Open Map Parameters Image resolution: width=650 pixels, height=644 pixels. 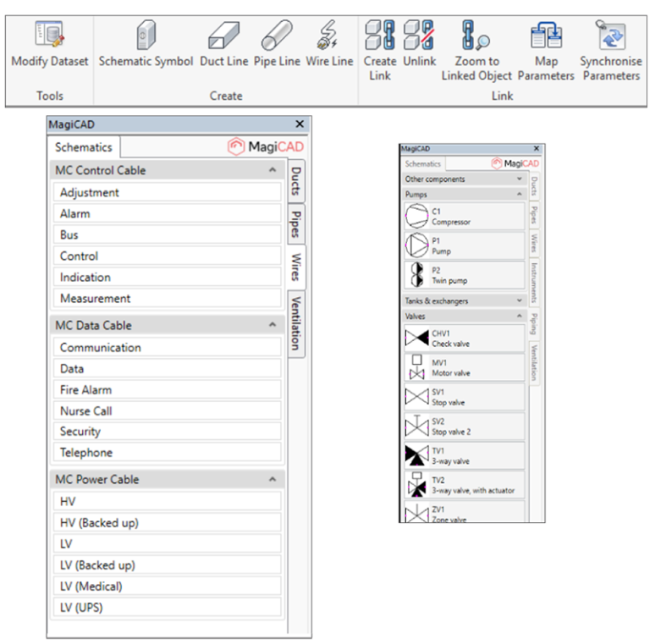(546, 50)
